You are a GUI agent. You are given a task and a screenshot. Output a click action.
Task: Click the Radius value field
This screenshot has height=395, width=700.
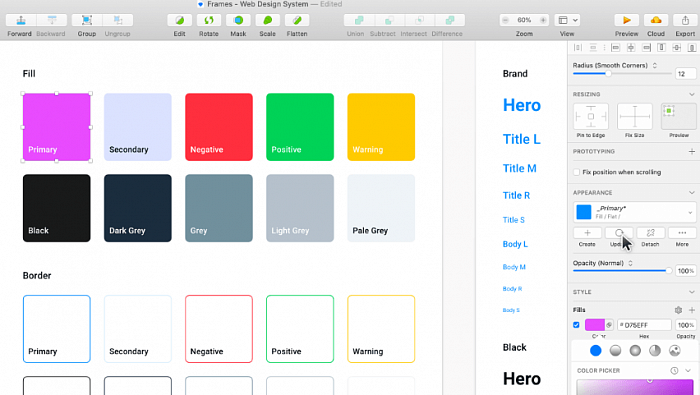click(x=686, y=74)
